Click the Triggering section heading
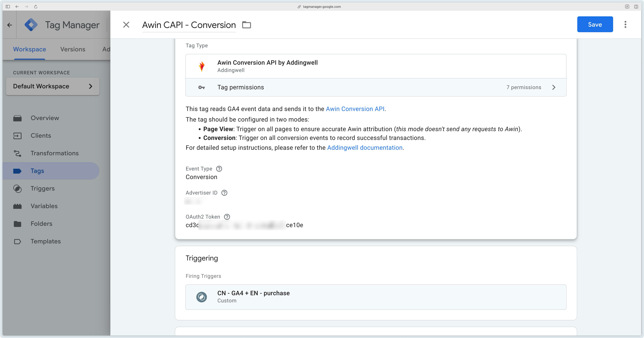This screenshot has width=644, height=338. [x=202, y=258]
